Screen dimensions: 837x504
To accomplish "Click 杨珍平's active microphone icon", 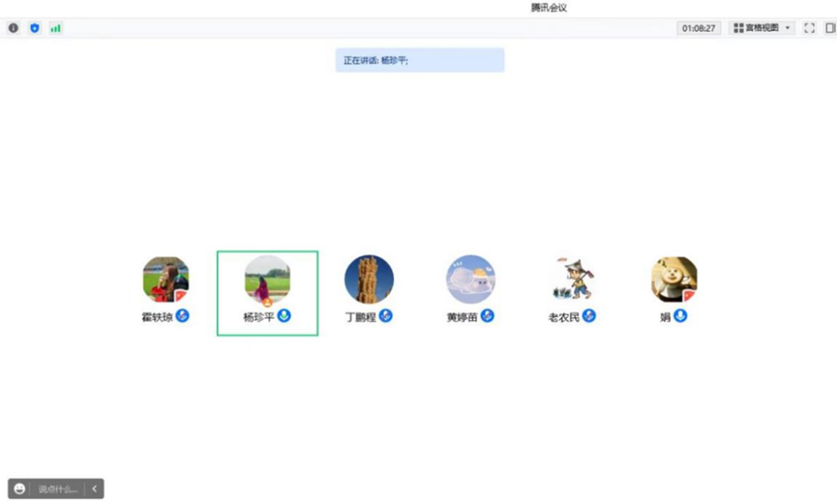I will click(x=284, y=315).
